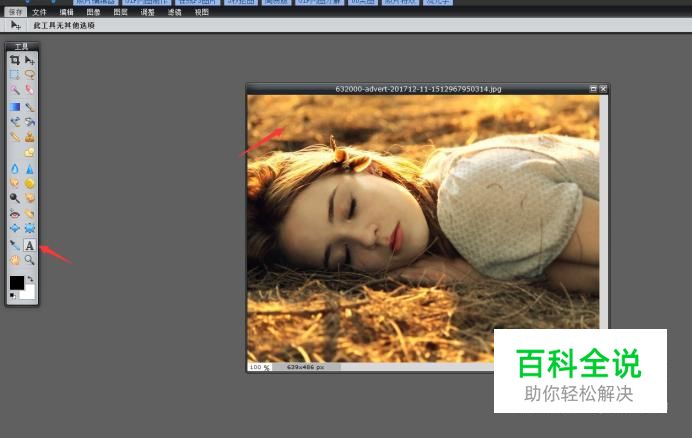Select the Burn hand tool
This screenshot has width=692, height=438.
pos(30,198)
